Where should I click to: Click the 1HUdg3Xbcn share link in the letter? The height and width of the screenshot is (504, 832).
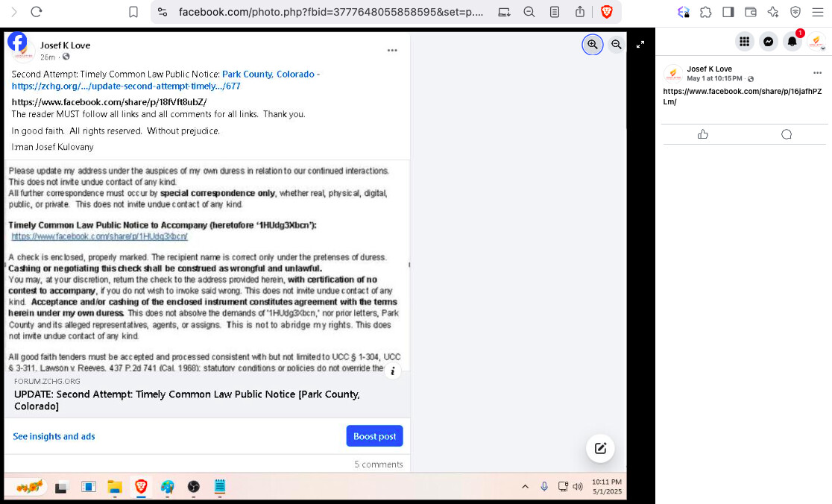100,236
